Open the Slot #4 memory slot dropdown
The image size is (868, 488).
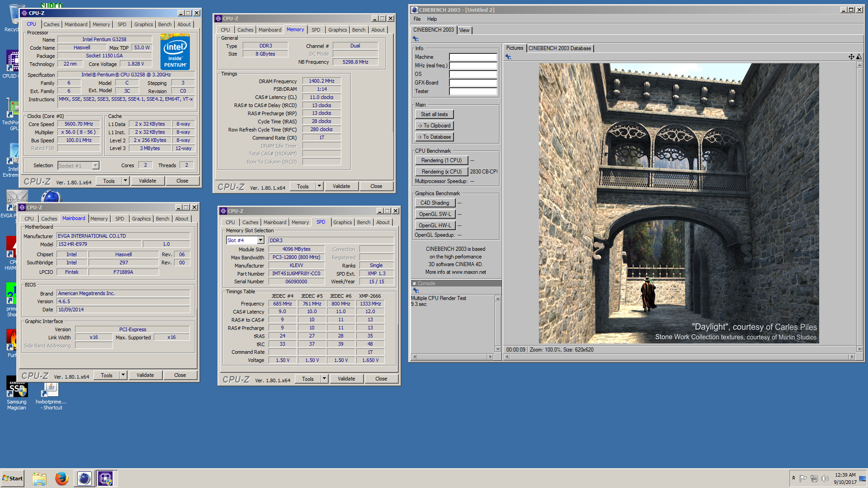coord(261,240)
